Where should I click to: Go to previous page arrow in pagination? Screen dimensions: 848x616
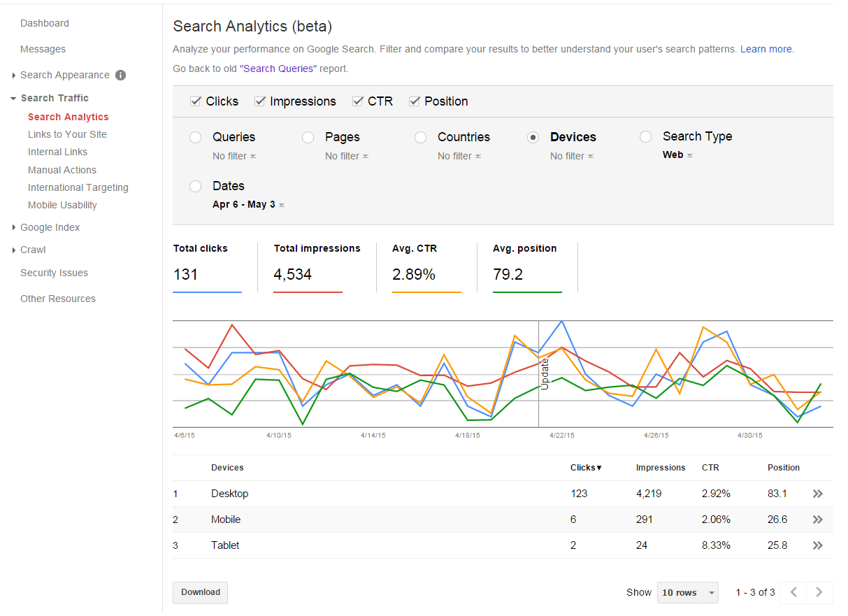[793, 592]
